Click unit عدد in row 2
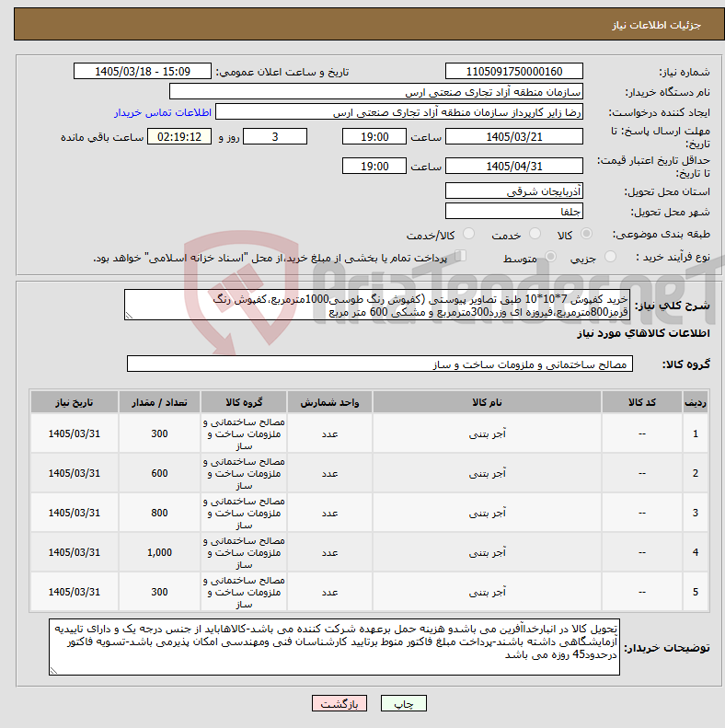Image resolution: width=725 pixels, height=728 pixels. coord(329,473)
